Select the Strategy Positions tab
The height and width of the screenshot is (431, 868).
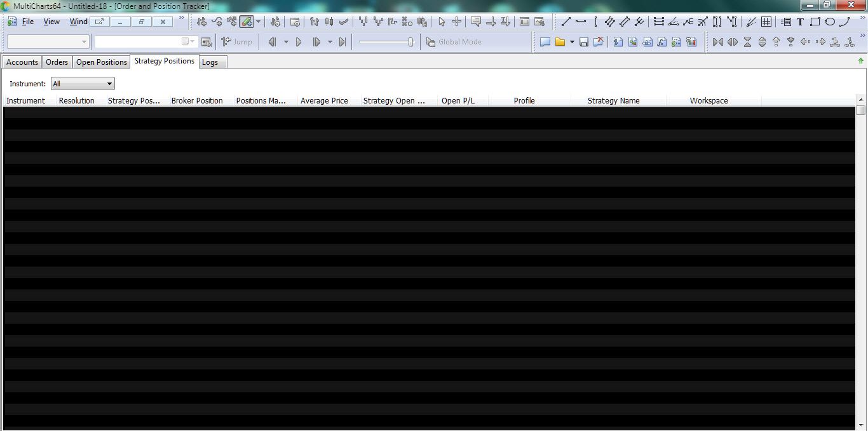[165, 61]
